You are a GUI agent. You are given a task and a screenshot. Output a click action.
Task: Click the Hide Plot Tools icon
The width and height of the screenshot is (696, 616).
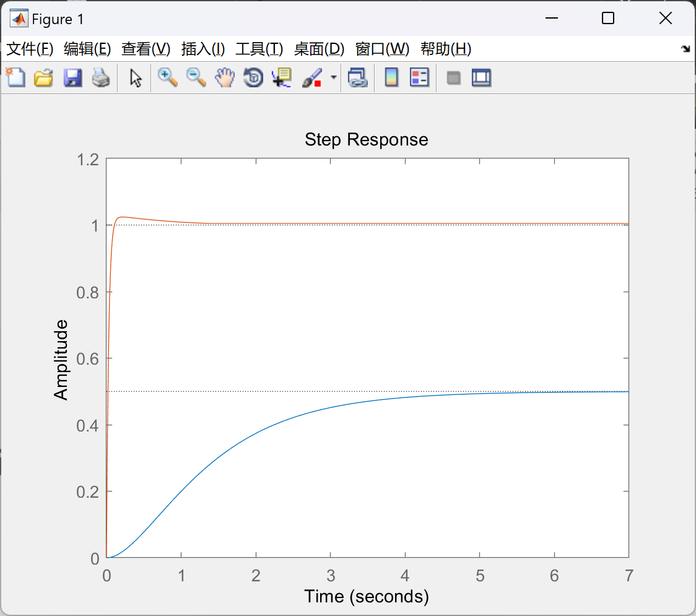[x=453, y=78]
